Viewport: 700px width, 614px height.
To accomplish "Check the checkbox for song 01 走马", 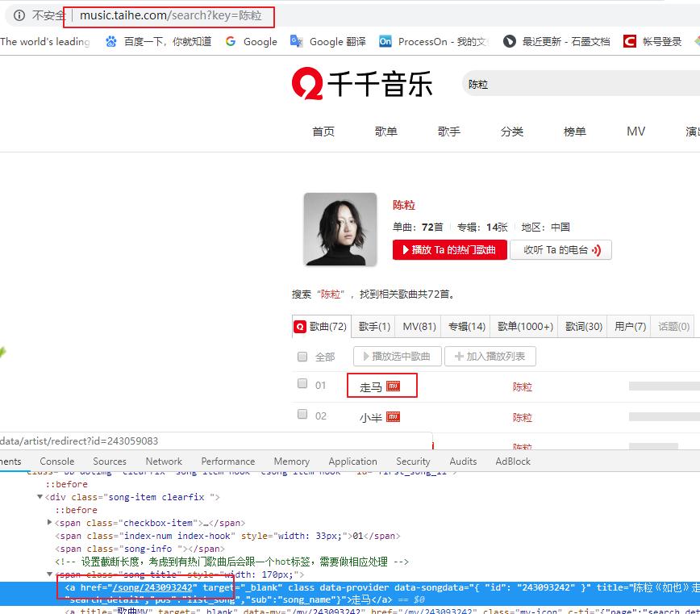I will coord(302,384).
